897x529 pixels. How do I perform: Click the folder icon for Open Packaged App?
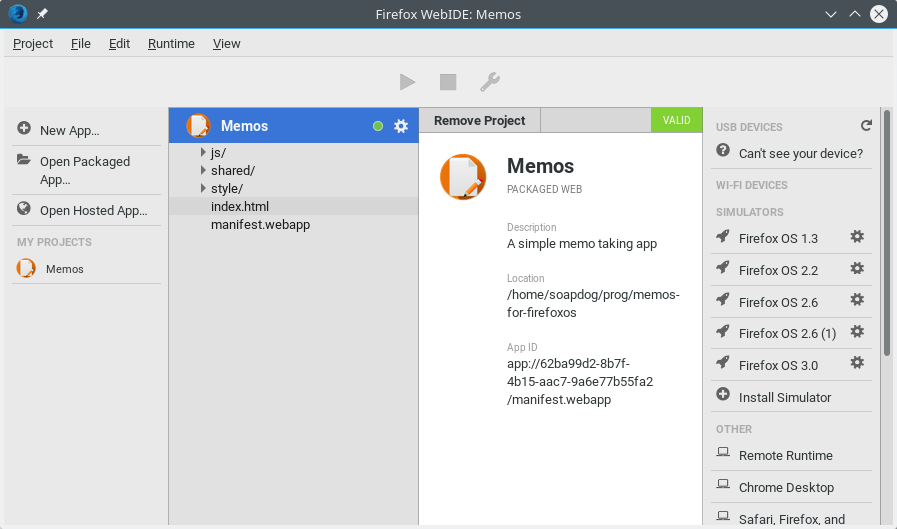tap(23, 160)
